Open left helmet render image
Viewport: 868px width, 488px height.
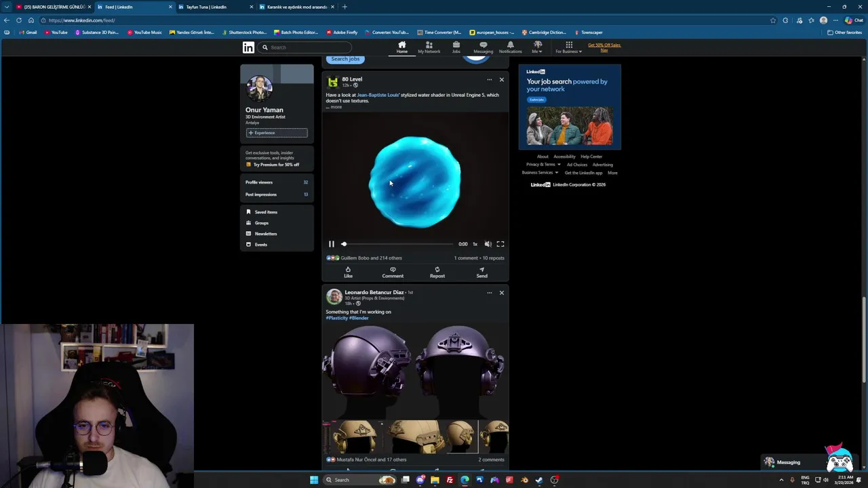368,371
